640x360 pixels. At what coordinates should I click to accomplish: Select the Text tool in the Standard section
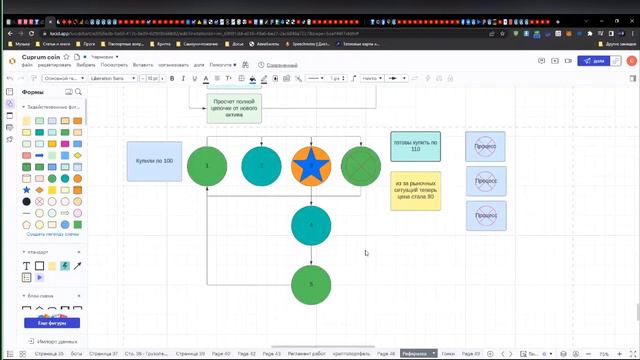point(26,266)
